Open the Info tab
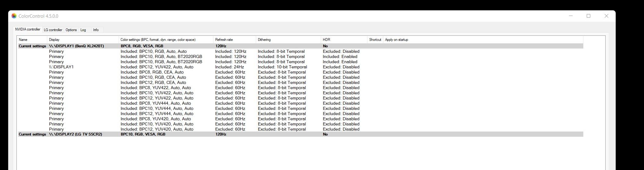644x170 pixels. pos(96,30)
